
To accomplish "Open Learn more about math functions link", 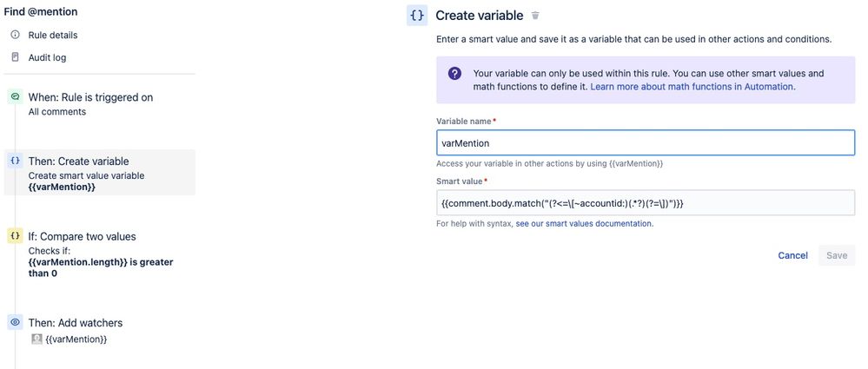I will (x=692, y=87).
